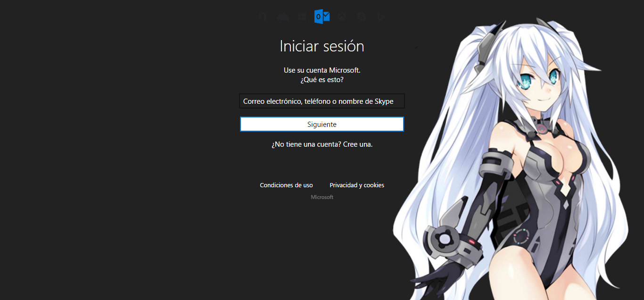Image resolution: width=644 pixels, height=300 pixels.
Task: Click the dimmed Windows logo icon
Action: tap(302, 17)
